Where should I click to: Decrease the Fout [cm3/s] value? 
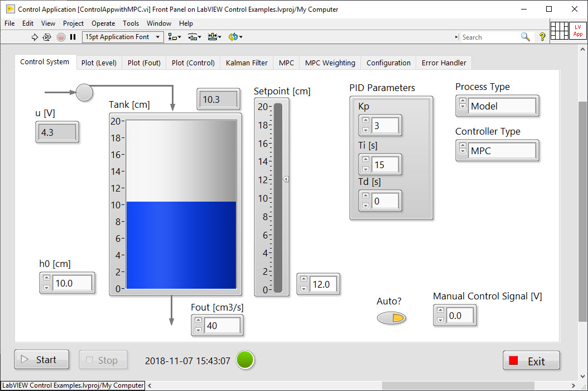click(x=199, y=330)
